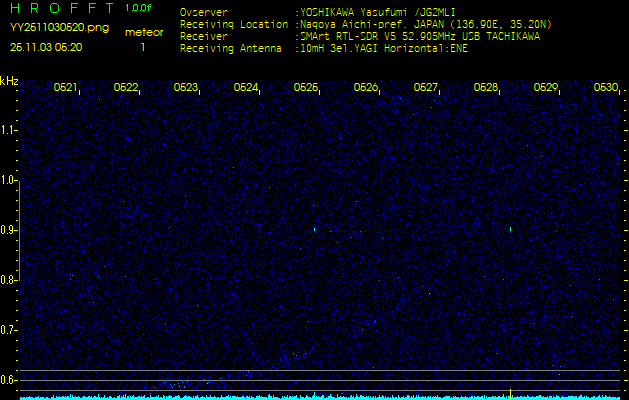Select the 0523 time tick label
The width and height of the screenshot is (629, 400).
pyautogui.click(x=185, y=88)
